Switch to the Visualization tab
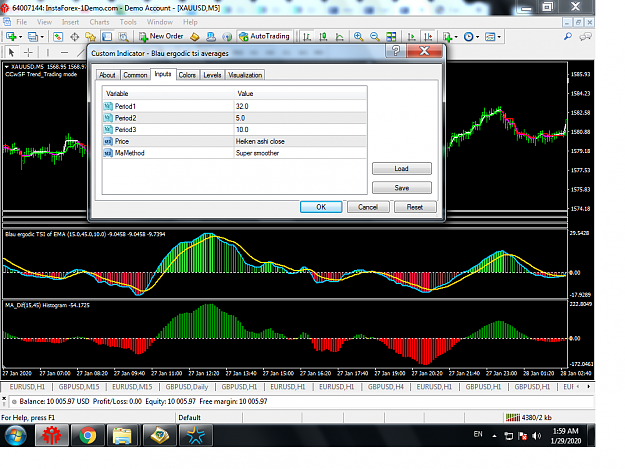The image size is (625, 469). 245,75
